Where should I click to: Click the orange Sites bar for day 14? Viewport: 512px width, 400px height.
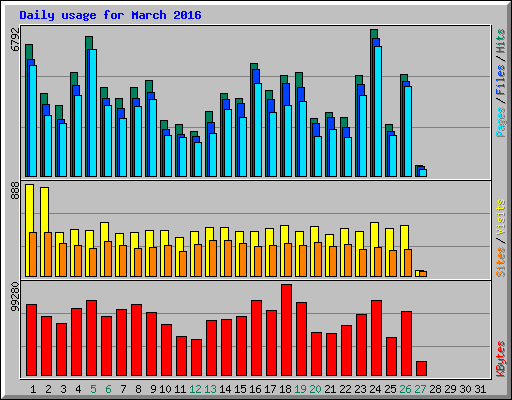[x=228, y=258]
